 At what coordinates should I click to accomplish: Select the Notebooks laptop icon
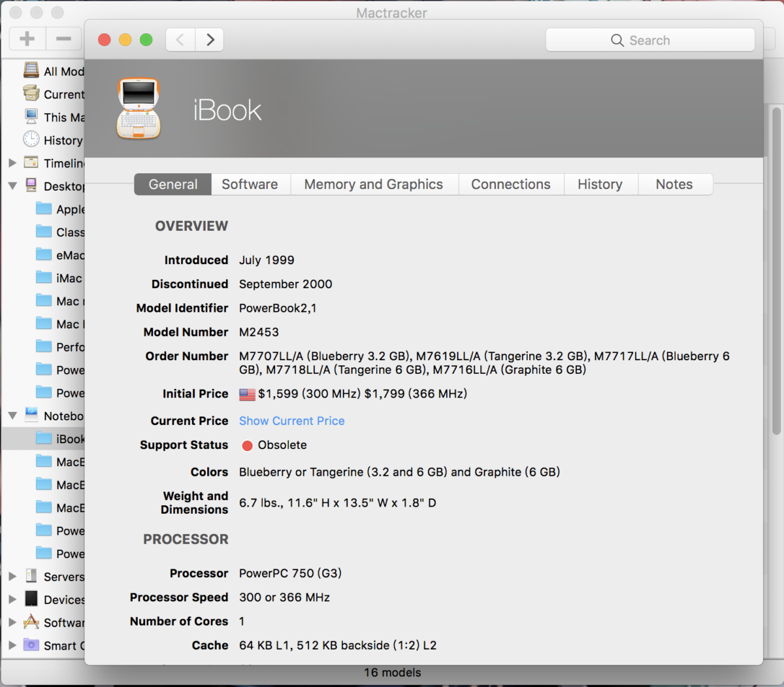(x=31, y=414)
